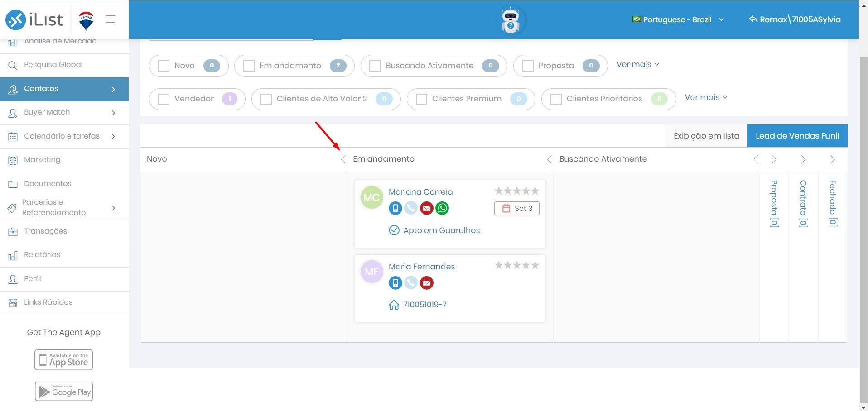
Task: Click Maria Fernandes' email icon
Action: click(427, 283)
